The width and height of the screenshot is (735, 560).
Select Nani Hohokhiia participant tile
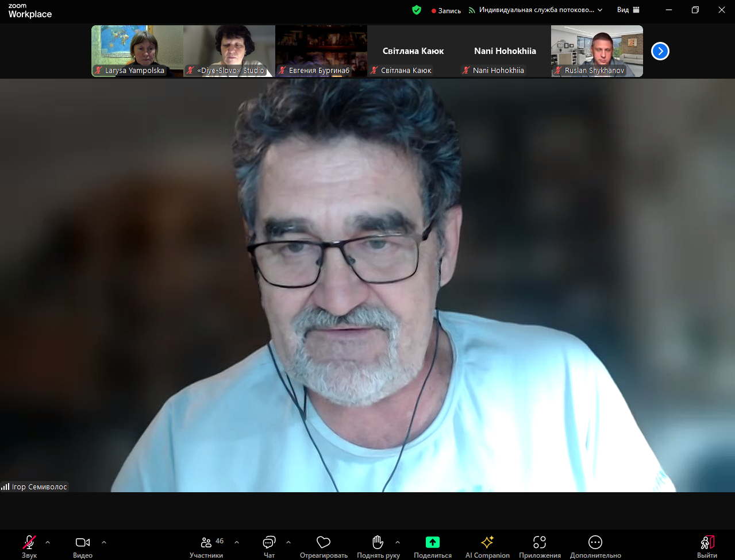[x=505, y=51]
